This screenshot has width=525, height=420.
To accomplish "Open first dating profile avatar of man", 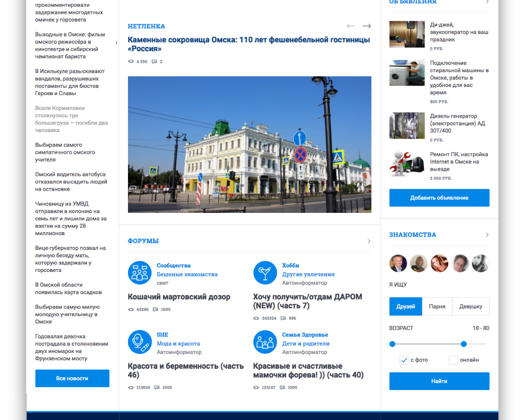I will tap(398, 263).
